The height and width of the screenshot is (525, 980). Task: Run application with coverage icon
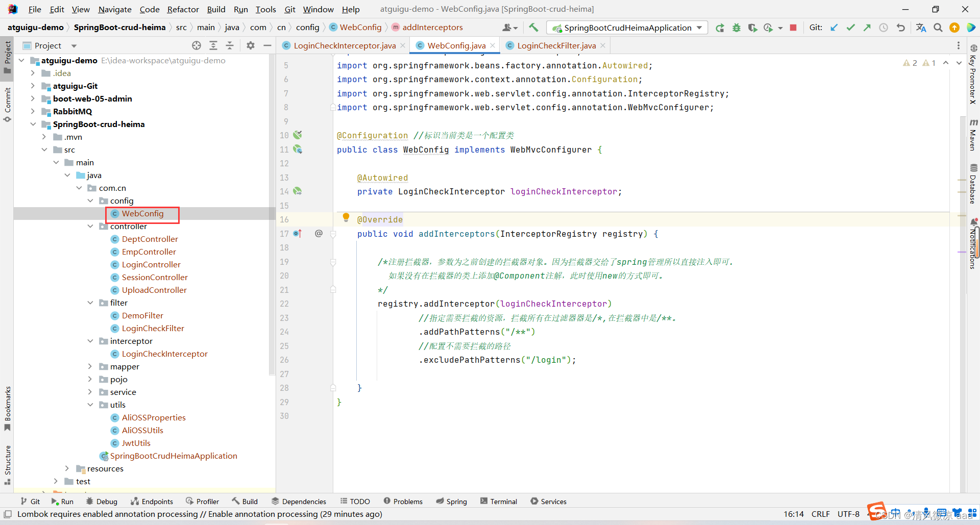(x=752, y=28)
